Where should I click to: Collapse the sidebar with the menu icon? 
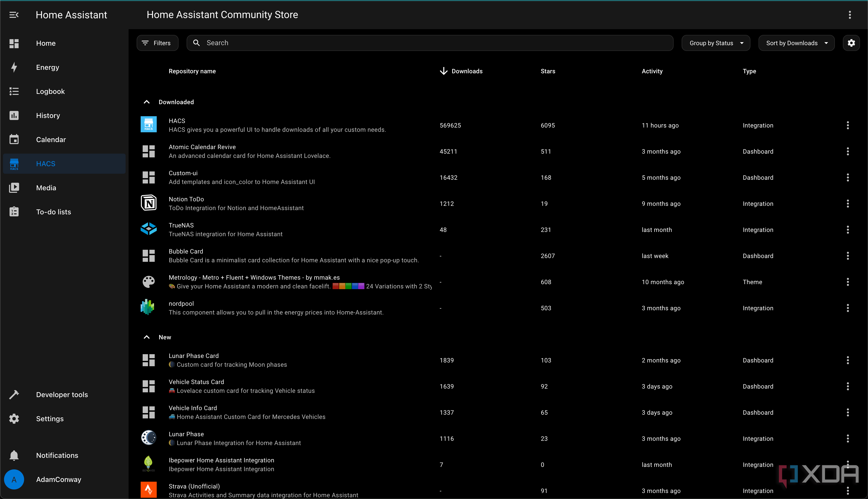(14, 15)
